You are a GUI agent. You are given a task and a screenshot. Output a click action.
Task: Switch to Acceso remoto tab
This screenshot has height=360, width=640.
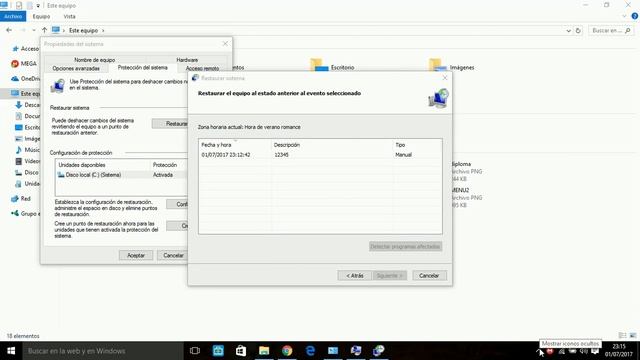pos(202,69)
